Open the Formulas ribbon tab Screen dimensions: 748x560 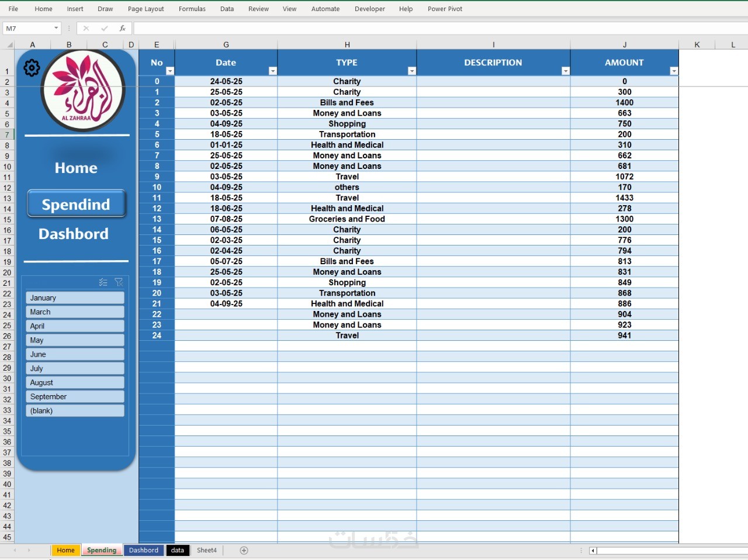coord(192,9)
